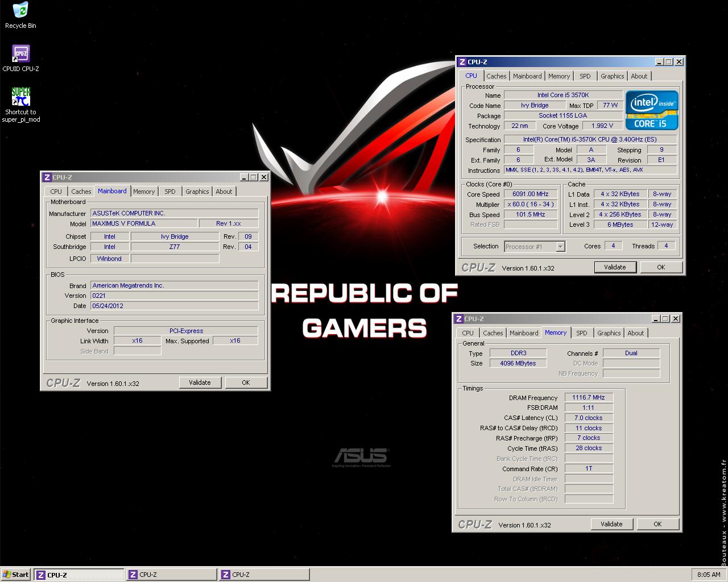Screen dimensions: 728x582
Task: Click the BIOS date 05/24/2012 field
Action: pyautogui.click(x=174, y=306)
